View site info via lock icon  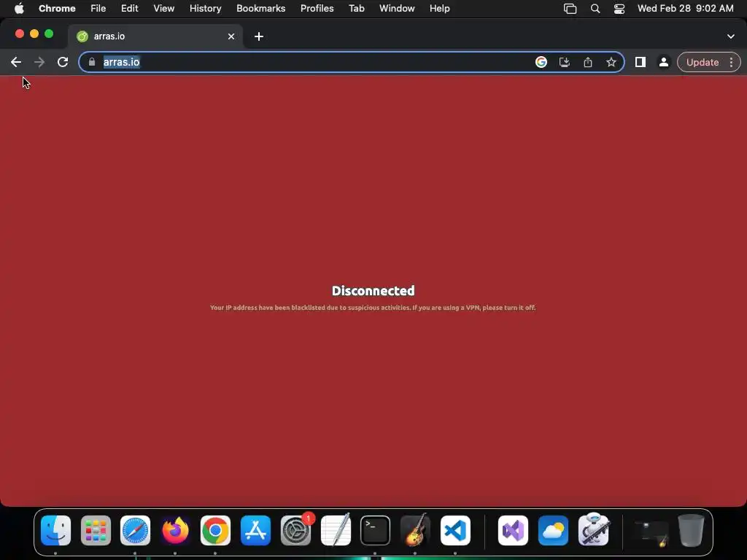coord(92,62)
